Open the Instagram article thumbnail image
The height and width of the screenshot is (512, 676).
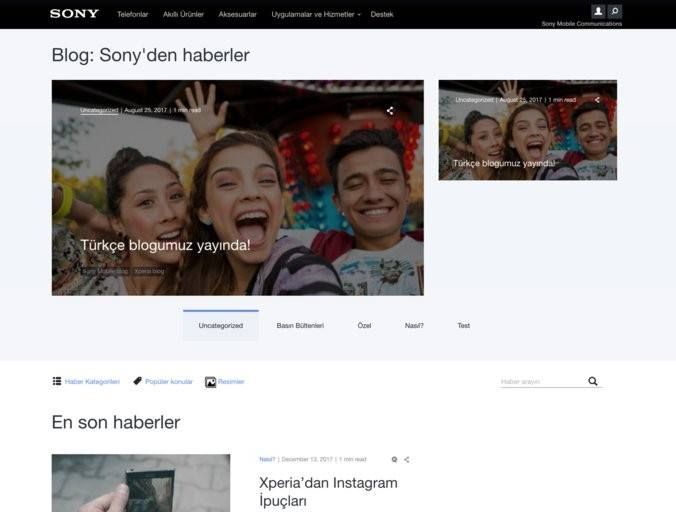(140, 484)
